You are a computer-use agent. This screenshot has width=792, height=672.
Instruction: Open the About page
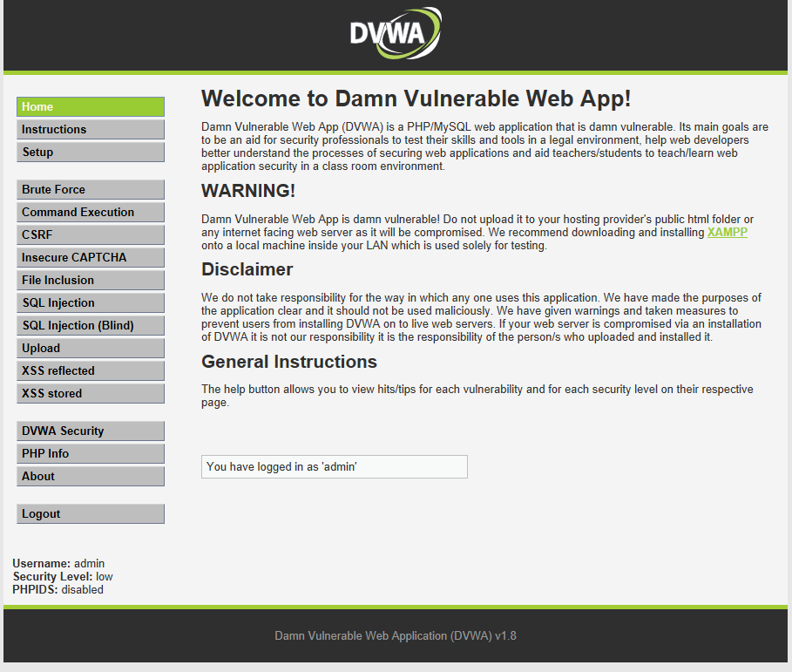(91, 477)
